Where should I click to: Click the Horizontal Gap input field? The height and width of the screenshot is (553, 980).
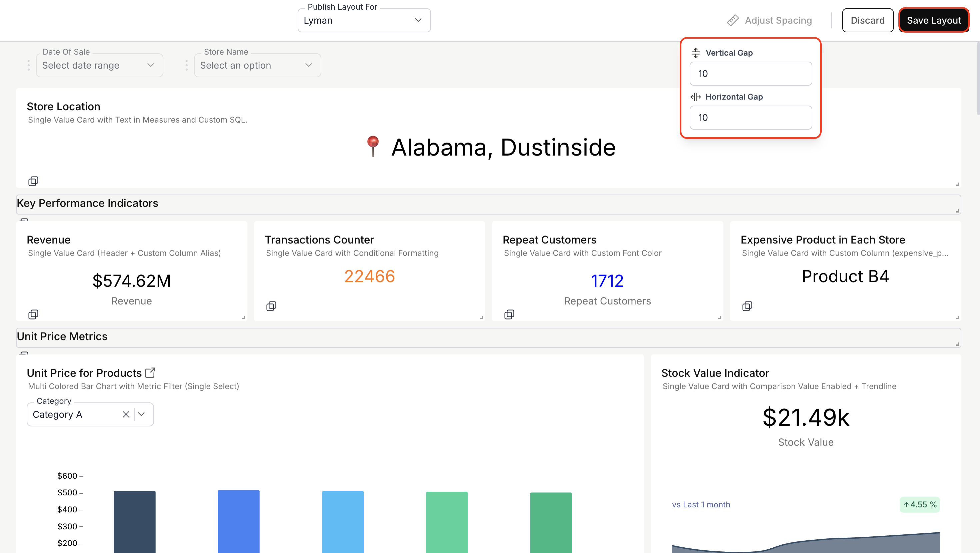tap(751, 118)
